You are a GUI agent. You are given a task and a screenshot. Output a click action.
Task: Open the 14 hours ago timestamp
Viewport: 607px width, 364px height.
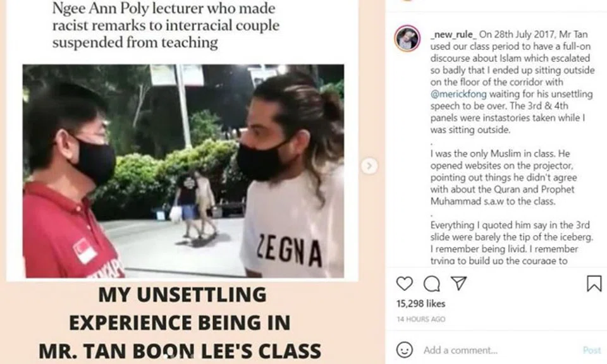(421, 319)
